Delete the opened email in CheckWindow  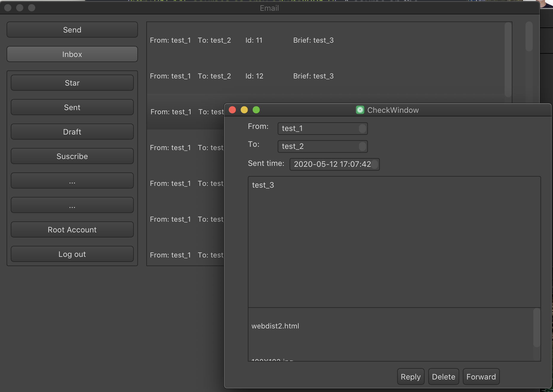pos(443,376)
